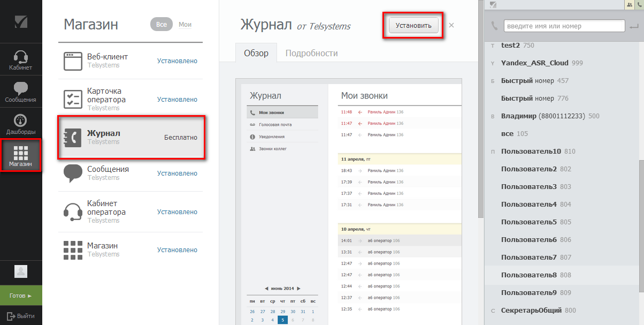
Task: Go to previous month in calendar preview
Action: 266,289
